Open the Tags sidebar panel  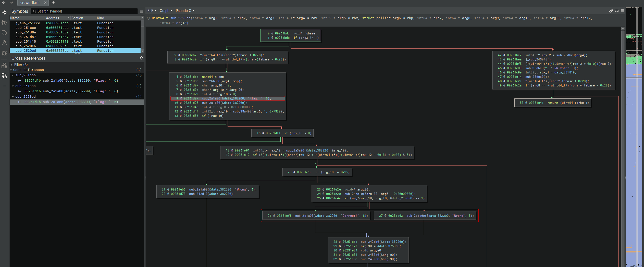coord(4,33)
